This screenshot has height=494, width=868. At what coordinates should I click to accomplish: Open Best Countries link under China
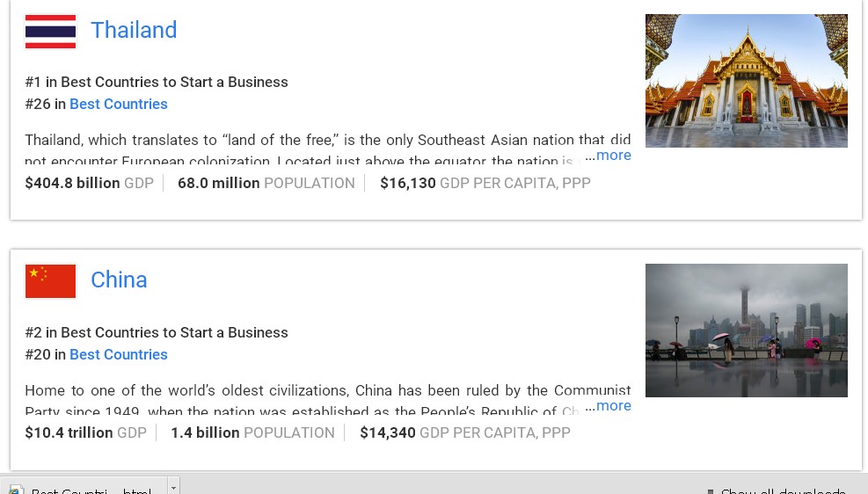coord(119,354)
